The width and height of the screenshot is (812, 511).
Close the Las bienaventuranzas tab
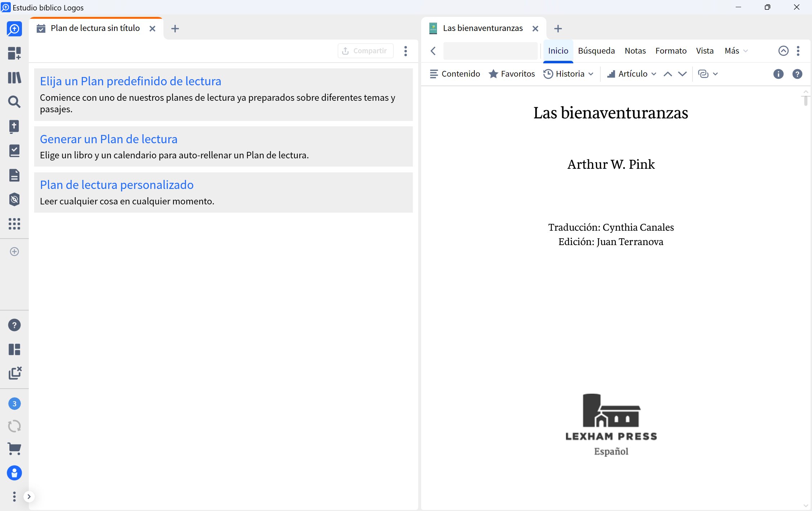click(x=536, y=28)
